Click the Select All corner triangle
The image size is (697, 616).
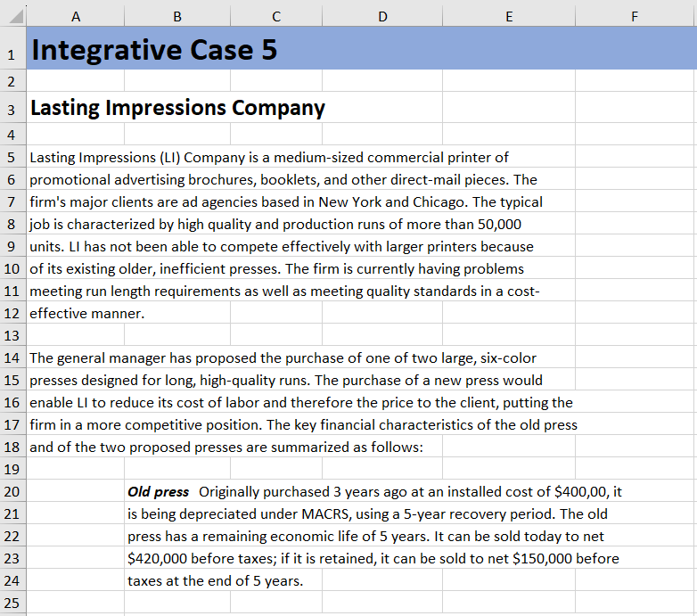pyautogui.click(x=16, y=17)
